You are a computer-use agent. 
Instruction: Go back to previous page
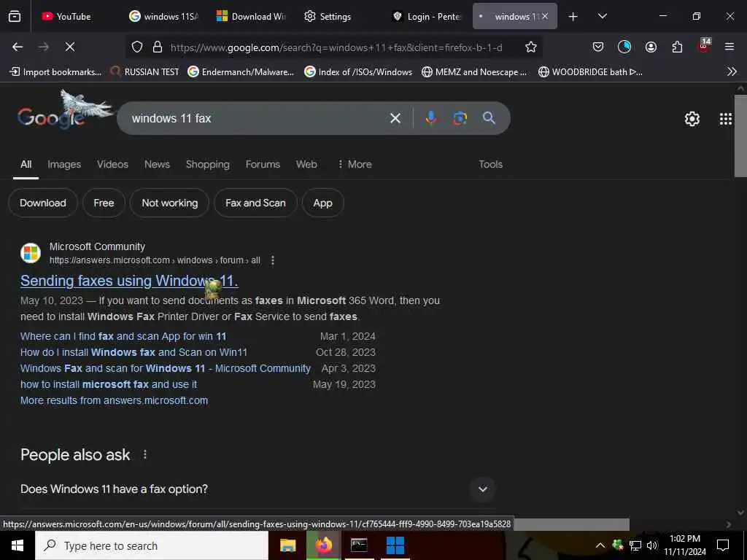click(x=18, y=47)
